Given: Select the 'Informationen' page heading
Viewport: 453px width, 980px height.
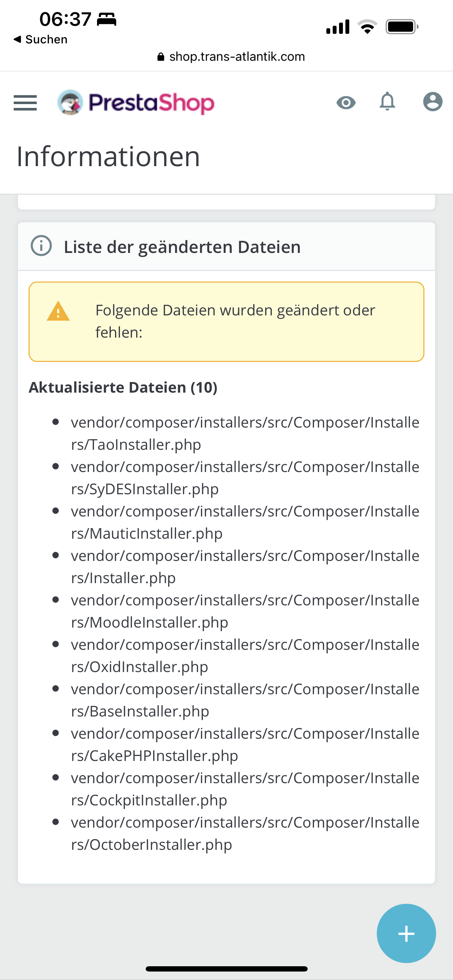Looking at the screenshot, I should pyautogui.click(x=108, y=156).
